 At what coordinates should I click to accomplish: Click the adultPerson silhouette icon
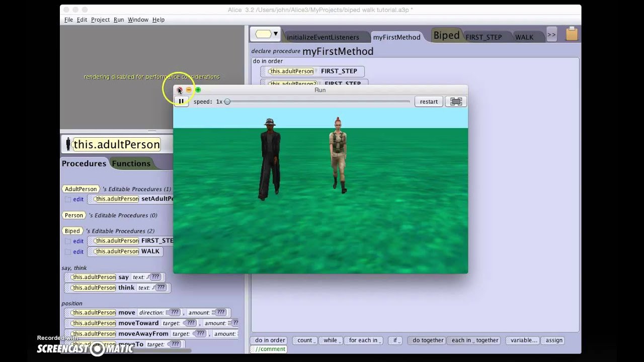tap(68, 144)
